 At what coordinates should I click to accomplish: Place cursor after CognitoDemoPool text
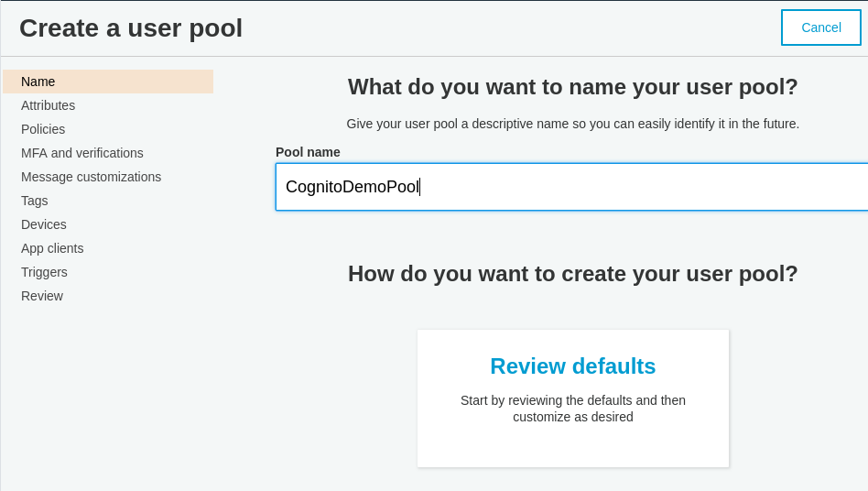420,187
